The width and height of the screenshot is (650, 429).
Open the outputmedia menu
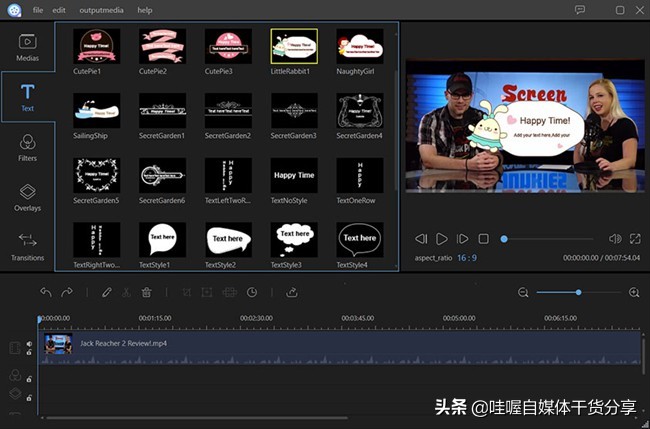101,10
